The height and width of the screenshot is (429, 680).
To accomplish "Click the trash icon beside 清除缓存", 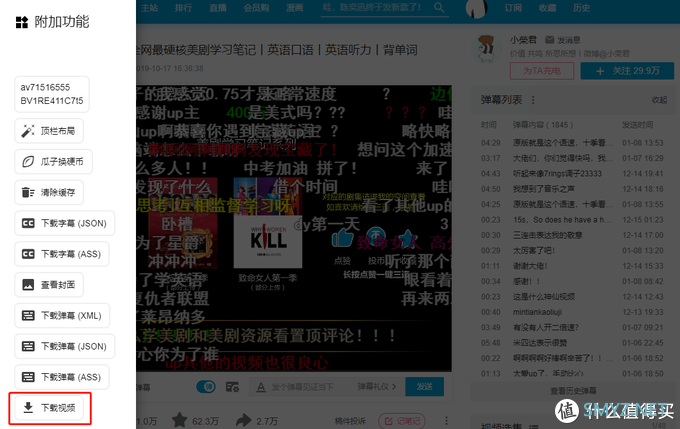I will [28, 193].
